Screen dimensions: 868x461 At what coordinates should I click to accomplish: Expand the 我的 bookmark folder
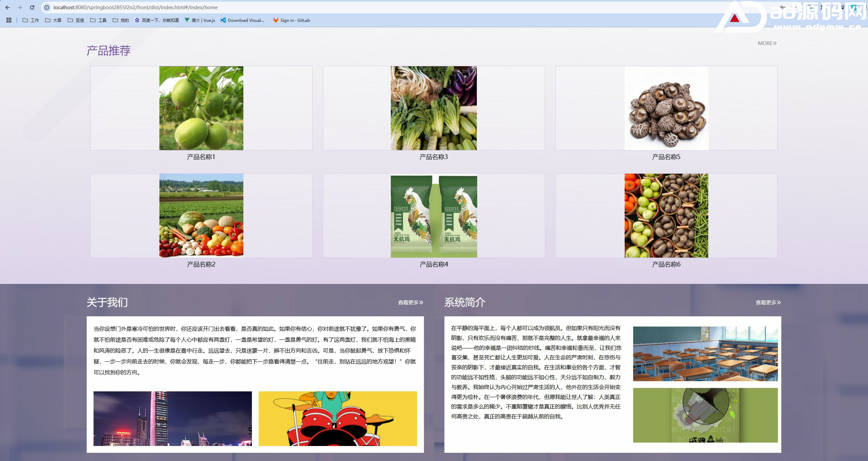(x=121, y=20)
